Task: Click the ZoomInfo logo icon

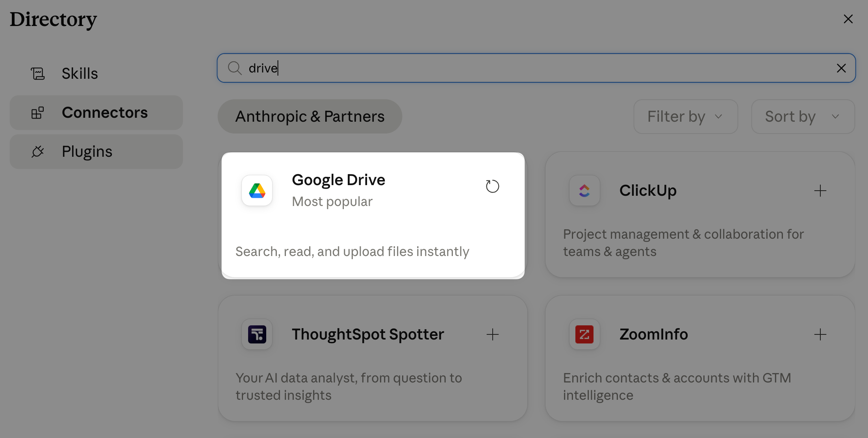Action: click(x=584, y=334)
